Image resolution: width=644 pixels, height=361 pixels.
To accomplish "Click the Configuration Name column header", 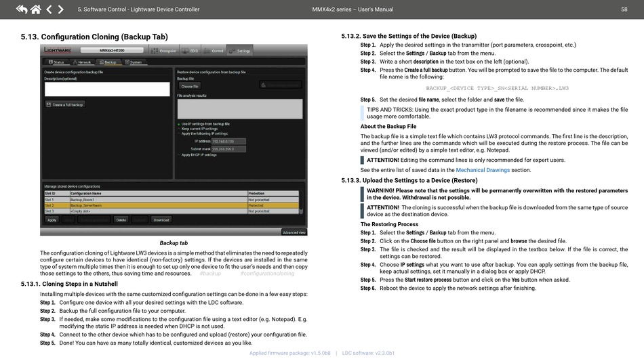I will 158,193.
